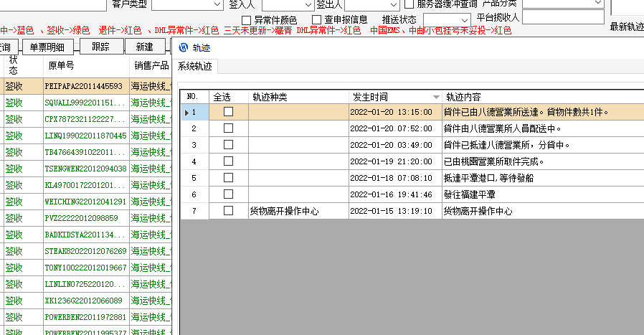Screen dimensions: 644x335
Task: Select order STEAK82022012076269
Action: 86,251
